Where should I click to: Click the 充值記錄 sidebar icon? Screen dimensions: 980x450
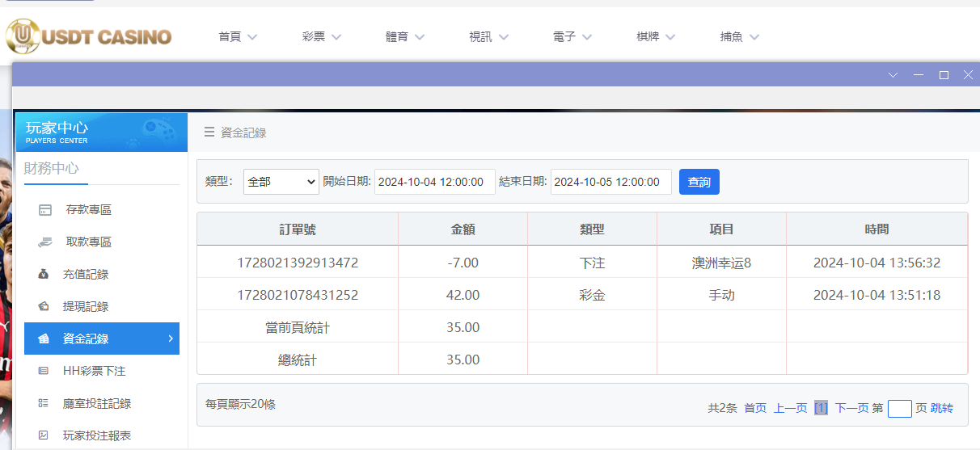click(44, 275)
